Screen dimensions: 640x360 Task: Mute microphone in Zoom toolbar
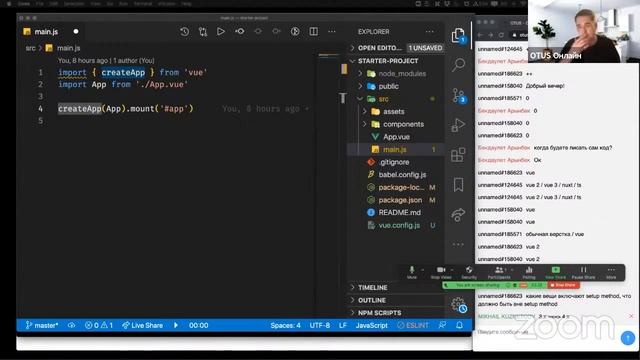[412, 272]
